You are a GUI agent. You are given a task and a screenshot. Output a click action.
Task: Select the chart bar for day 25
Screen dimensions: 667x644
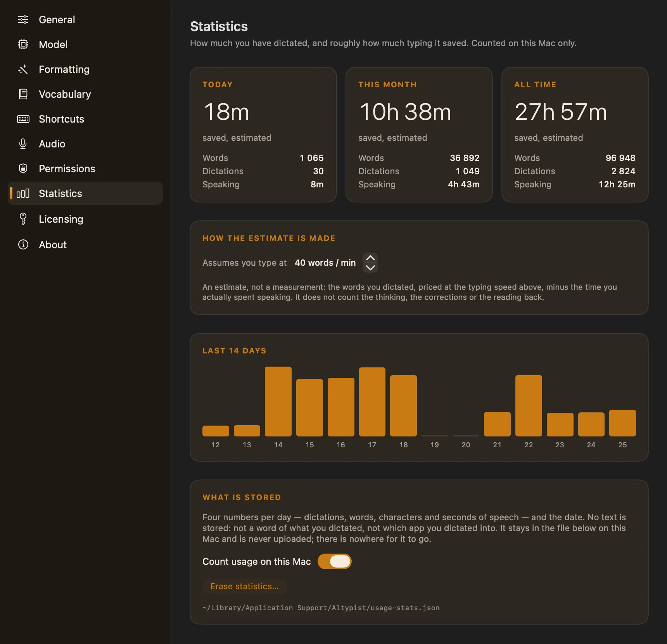(622, 423)
